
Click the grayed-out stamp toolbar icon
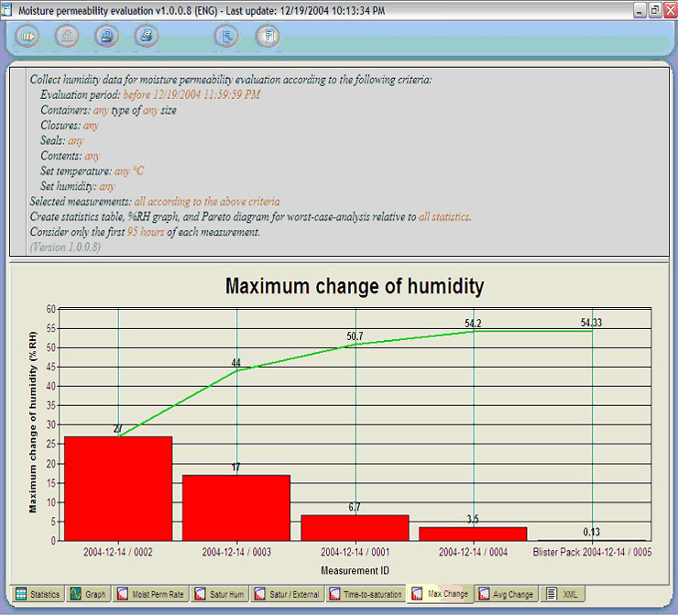(x=67, y=37)
